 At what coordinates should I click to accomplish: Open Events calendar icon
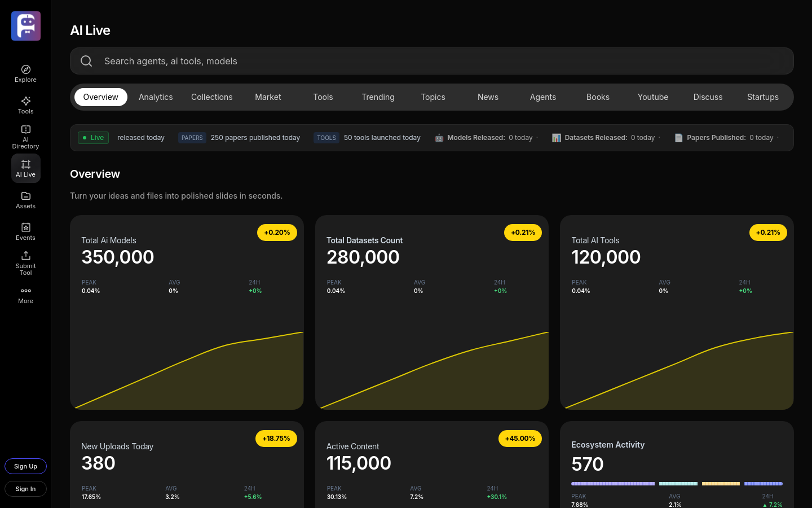pyautogui.click(x=26, y=227)
